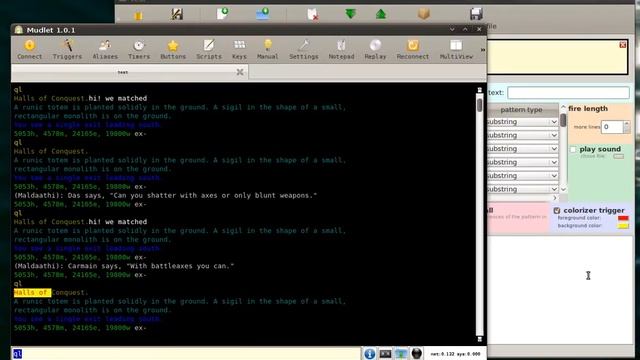Click the add-item page icon in trigger editor

(222, 13)
